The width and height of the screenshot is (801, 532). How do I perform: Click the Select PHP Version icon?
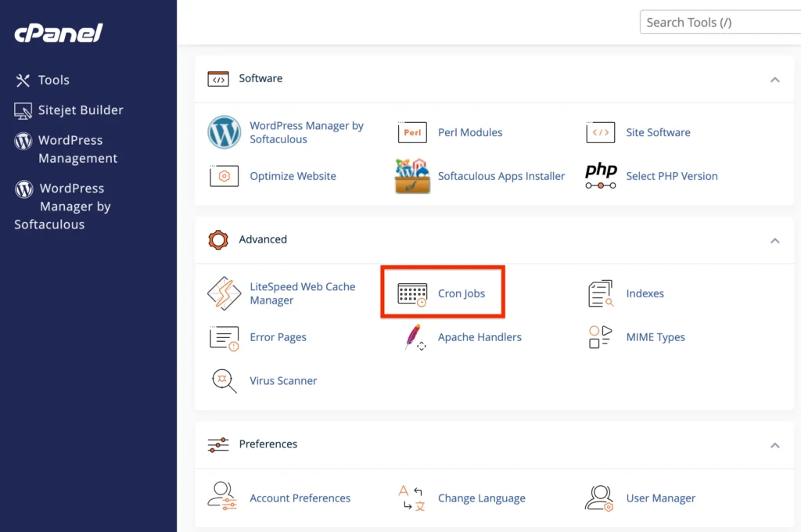tap(600, 176)
